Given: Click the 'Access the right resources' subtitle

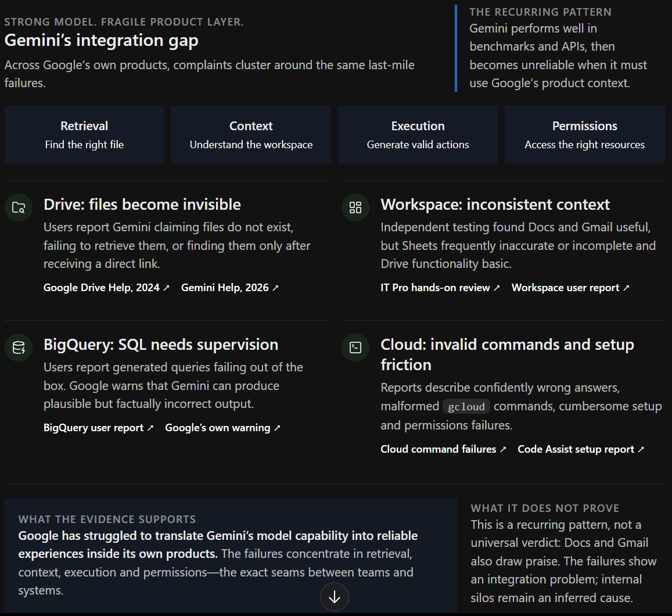Looking at the screenshot, I should point(584,145).
